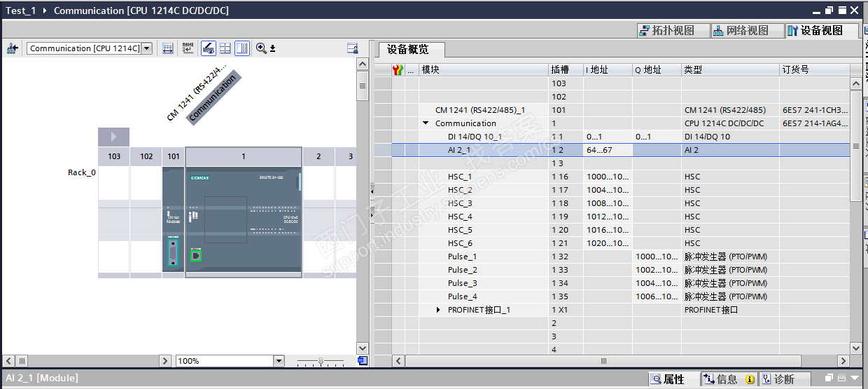
Task: Click the zoom magnifier icon
Action: tap(261, 48)
